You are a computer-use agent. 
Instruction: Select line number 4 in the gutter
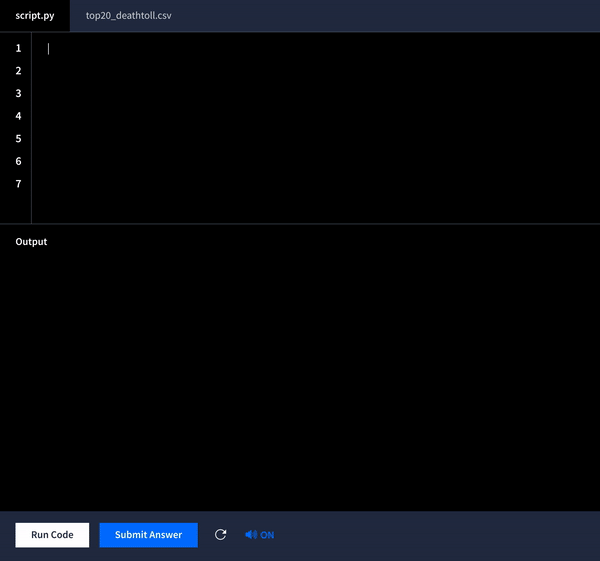(18, 116)
